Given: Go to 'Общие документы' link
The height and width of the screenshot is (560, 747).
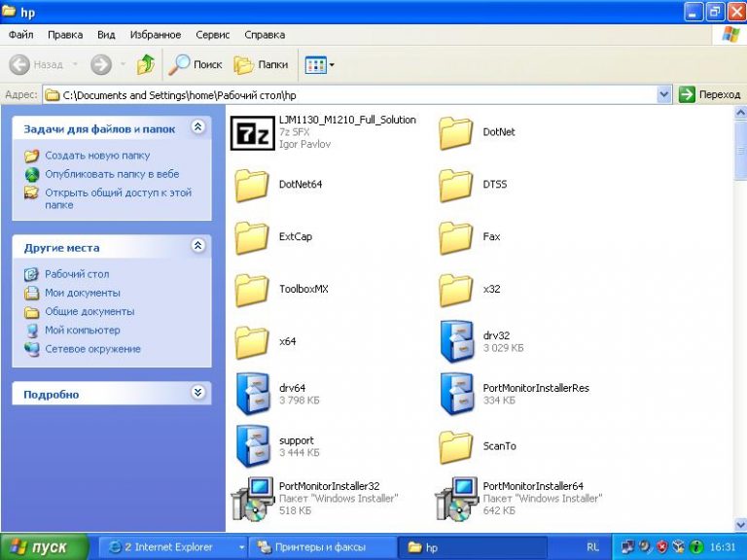Looking at the screenshot, I should click(89, 311).
